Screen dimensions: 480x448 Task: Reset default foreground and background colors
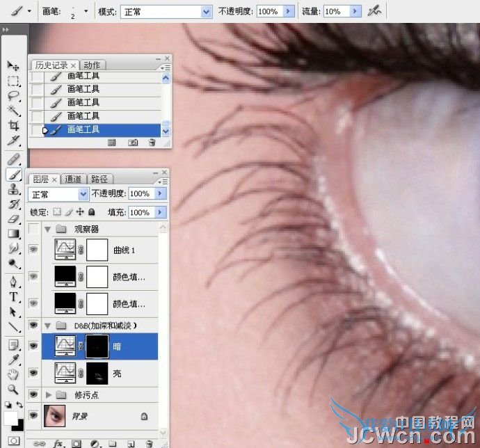tap(8, 405)
